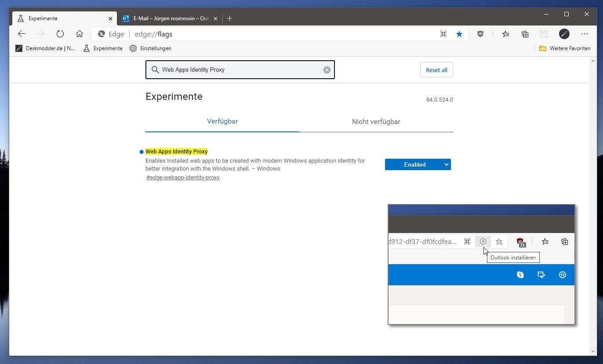This screenshot has height=364, width=603.
Task: Close the Experimente tab
Action: pyautogui.click(x=110, y=18)
